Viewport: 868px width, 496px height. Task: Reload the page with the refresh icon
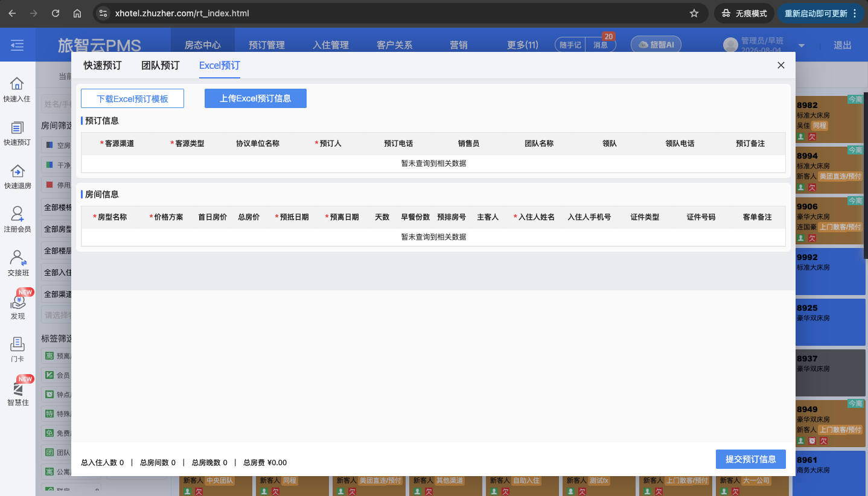56,13
